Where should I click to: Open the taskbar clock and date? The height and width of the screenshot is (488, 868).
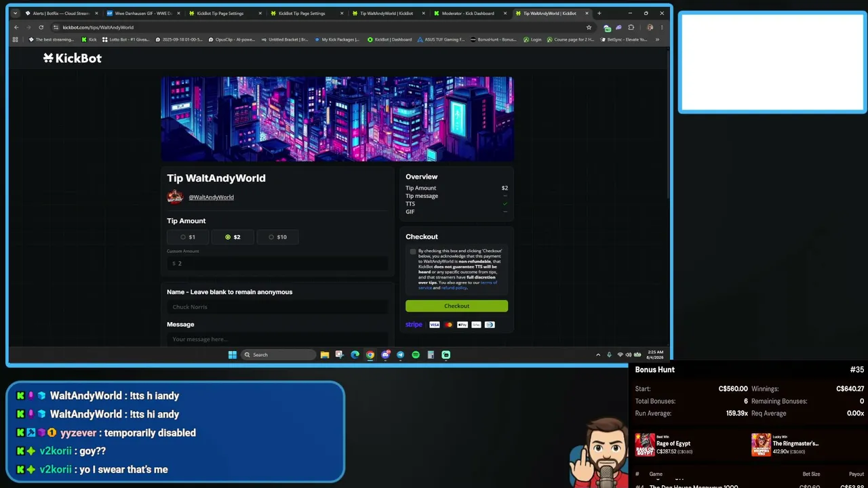coord(656,354)
